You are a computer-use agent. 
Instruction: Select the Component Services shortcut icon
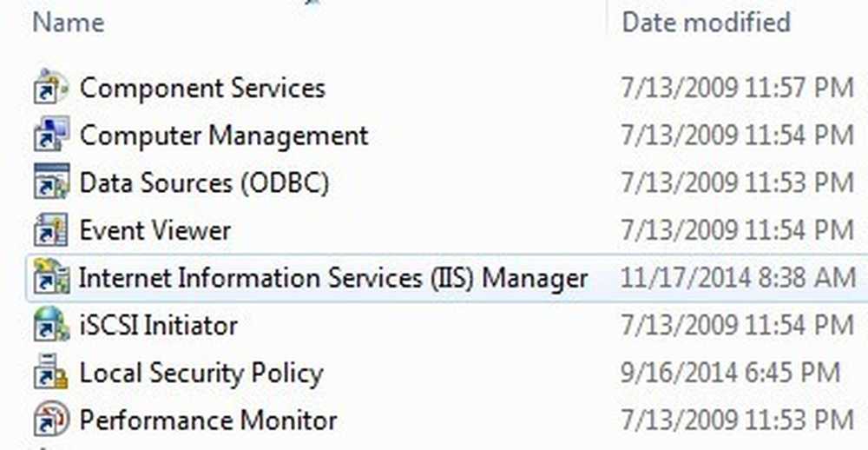click(x=51, y=88)
